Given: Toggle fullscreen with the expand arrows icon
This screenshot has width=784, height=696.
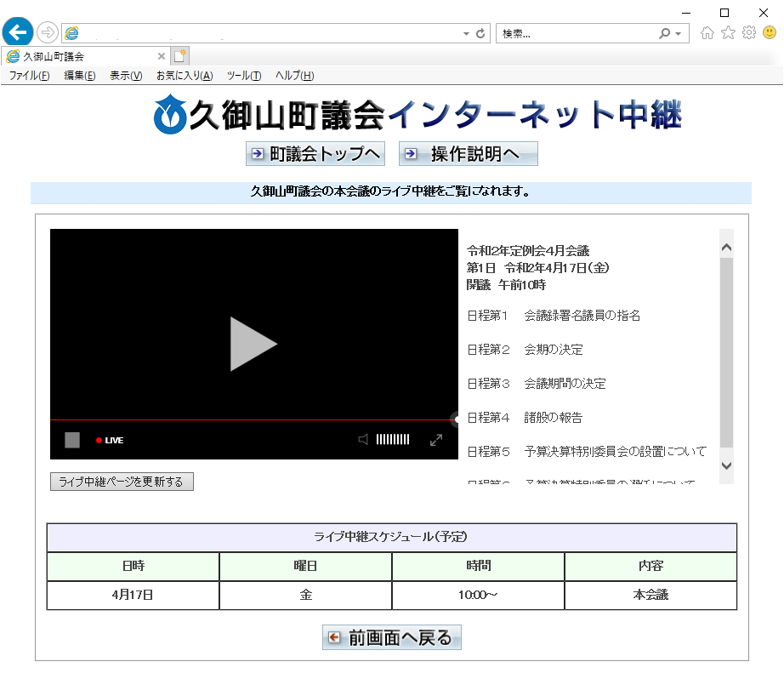Looking at the screenshot, I should coord(436,440).
